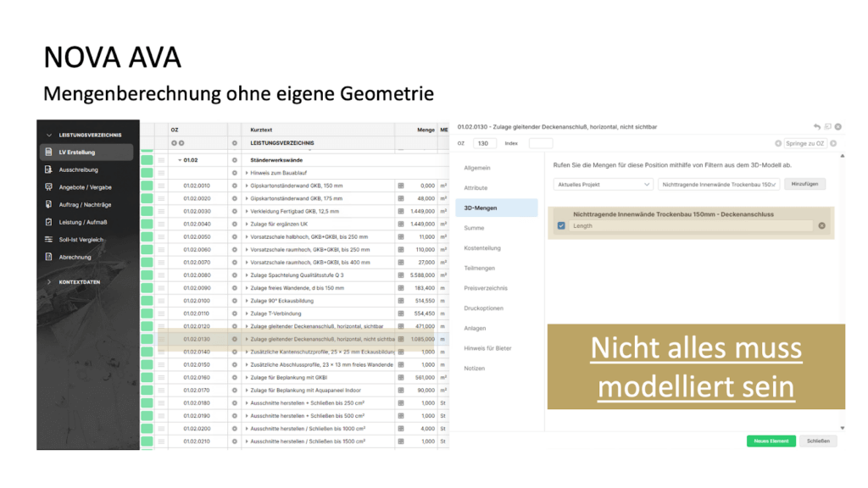Open quantity calculator icon for row 01.02.0080
Viewport: 868px width, 488px height.
[401, 274]
